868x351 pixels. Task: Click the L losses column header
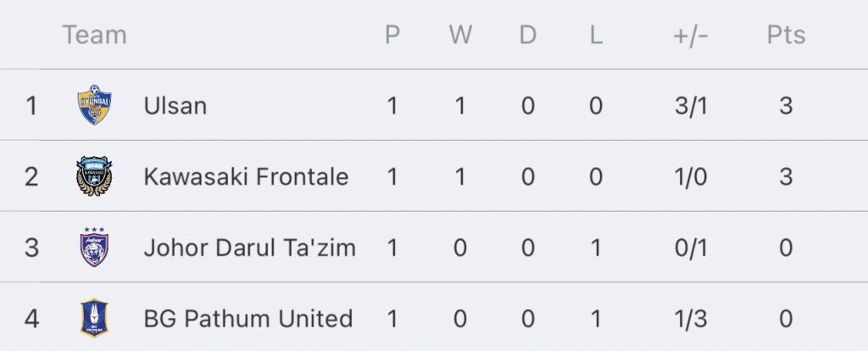point(596,34)
